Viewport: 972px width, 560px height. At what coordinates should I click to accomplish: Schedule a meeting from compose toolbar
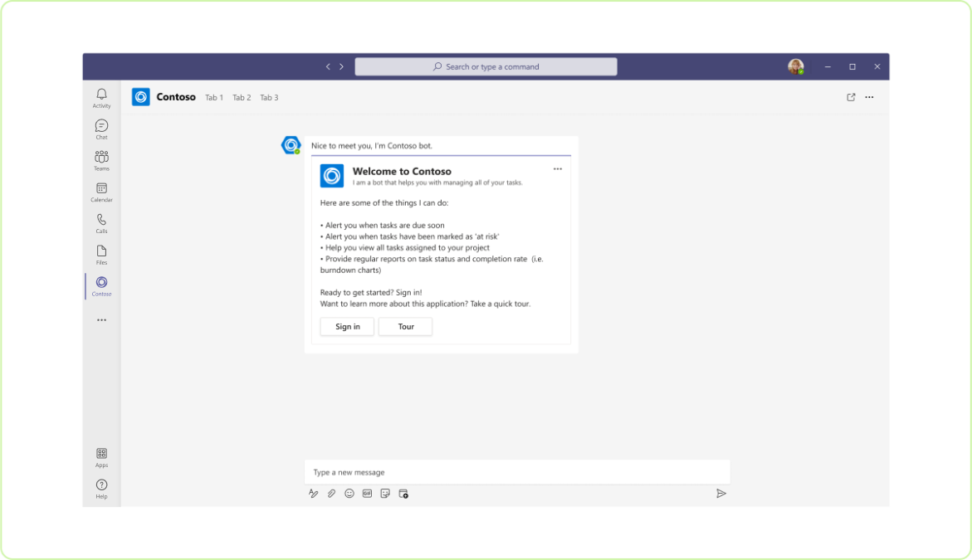[x=403, y=494]
